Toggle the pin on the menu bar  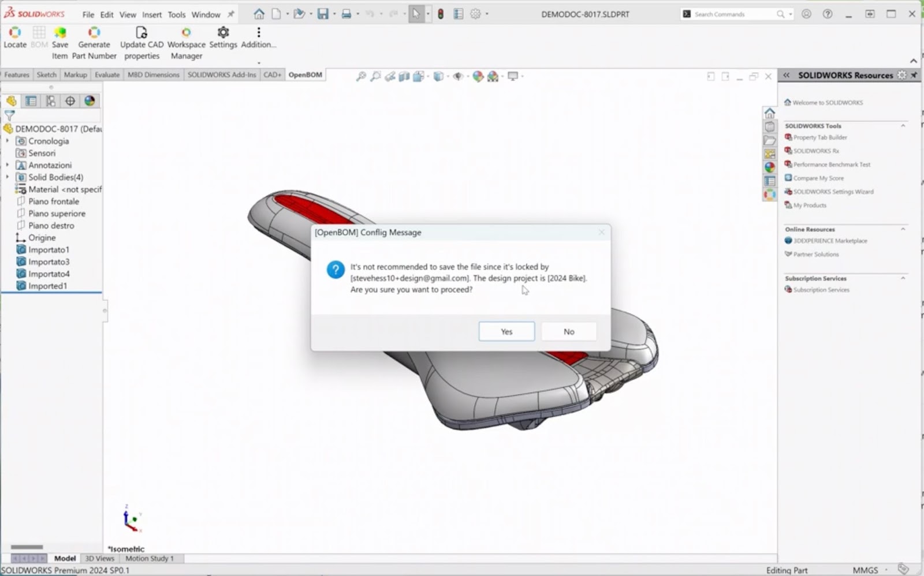coord(231,14)
